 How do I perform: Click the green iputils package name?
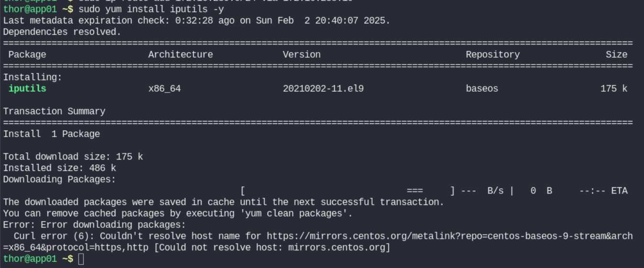(27, 89)
